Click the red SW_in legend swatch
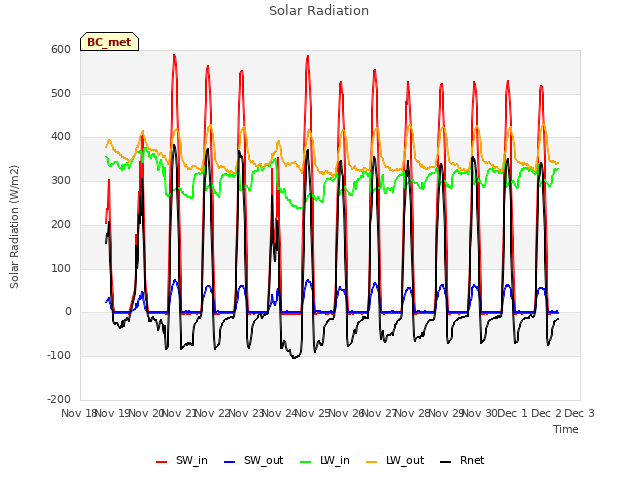The height and width of the screenshot is (480, 640). [162, 462]
